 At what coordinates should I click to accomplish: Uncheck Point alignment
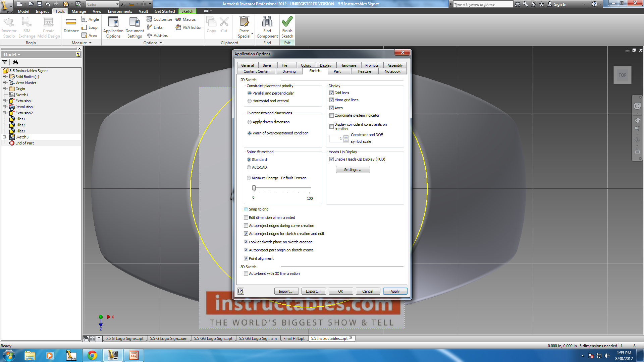coord(246,258)
